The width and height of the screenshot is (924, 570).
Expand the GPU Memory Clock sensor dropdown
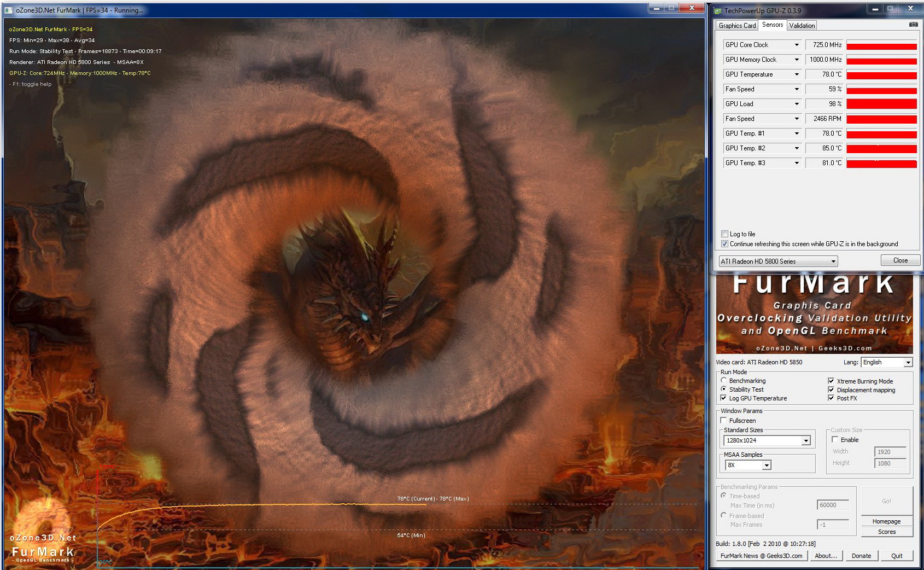click(x=797, y=60)
